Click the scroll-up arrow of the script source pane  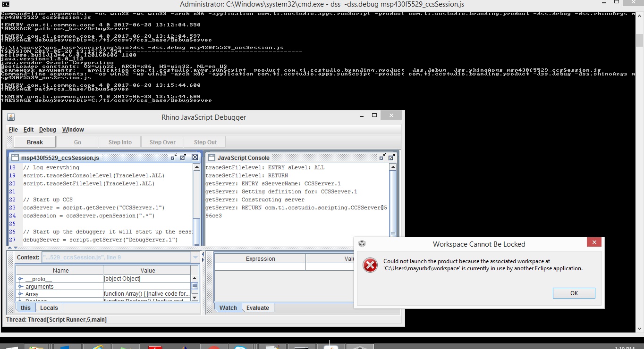pos(196,167)
